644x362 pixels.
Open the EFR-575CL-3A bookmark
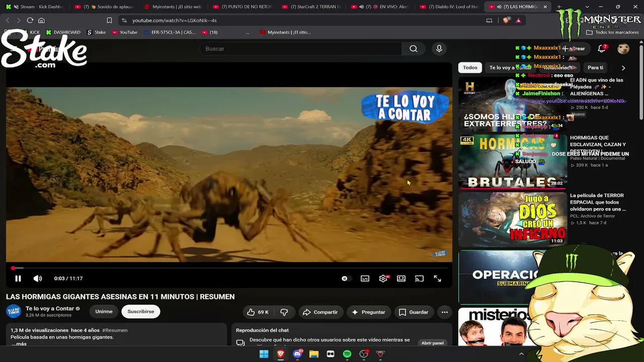170,32
